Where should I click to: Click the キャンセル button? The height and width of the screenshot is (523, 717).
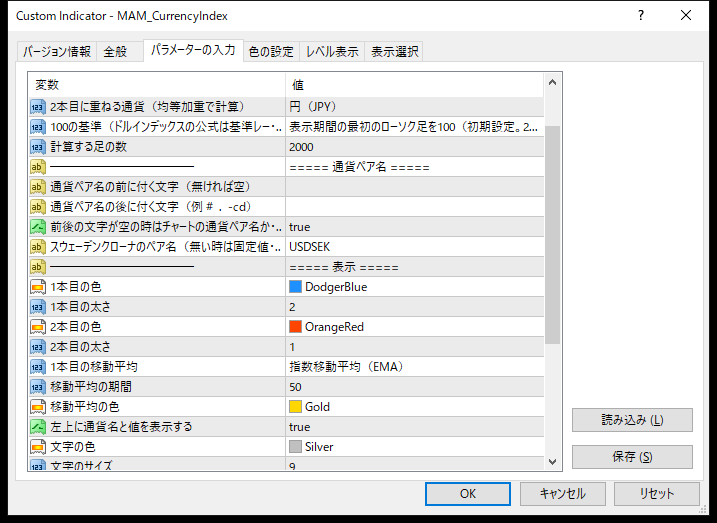(x=562, y=494)
